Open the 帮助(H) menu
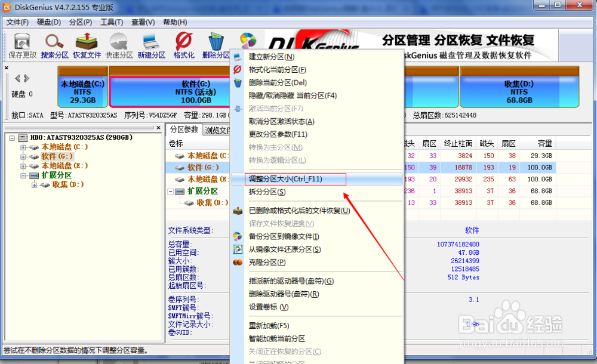The width and height of the screenshot is (597, 364). tap(175, 22)
